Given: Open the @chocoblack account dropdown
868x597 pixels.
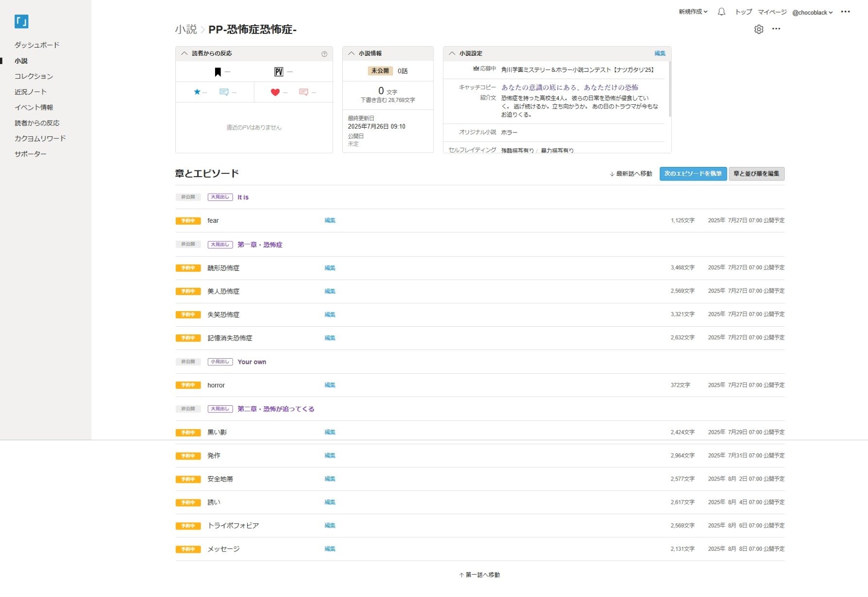Looking at the screenshot, I should [812, 13].
